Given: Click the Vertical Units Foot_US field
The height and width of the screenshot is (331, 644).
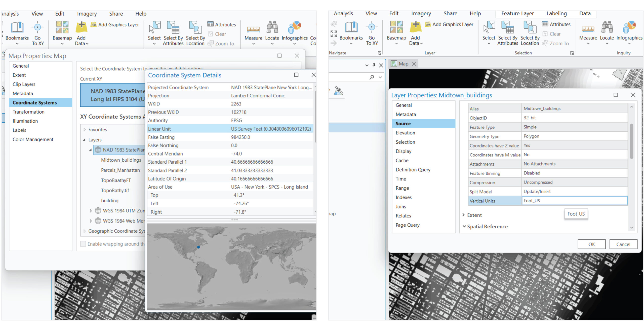Looking at the screenshot, I should coord(574,201).
